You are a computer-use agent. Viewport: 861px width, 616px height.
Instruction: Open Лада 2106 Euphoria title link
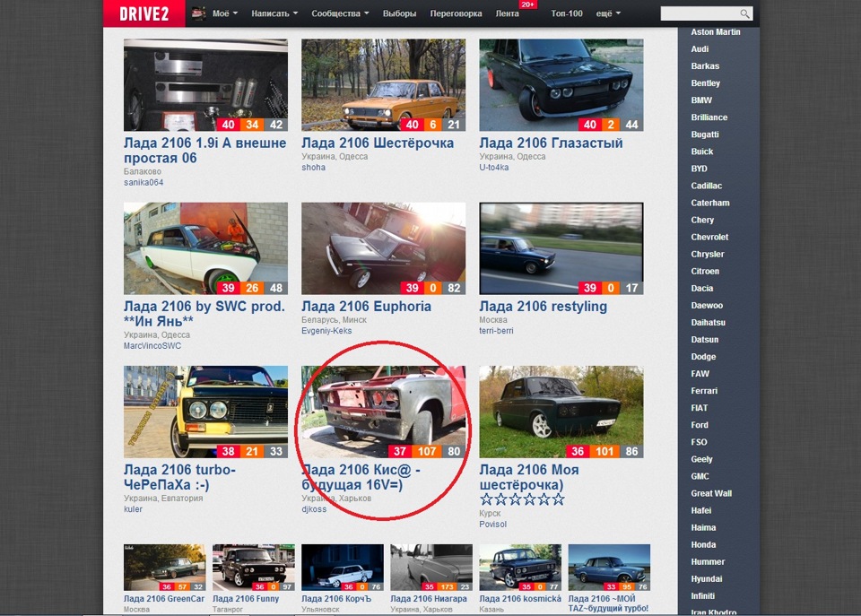click(366, 307)
